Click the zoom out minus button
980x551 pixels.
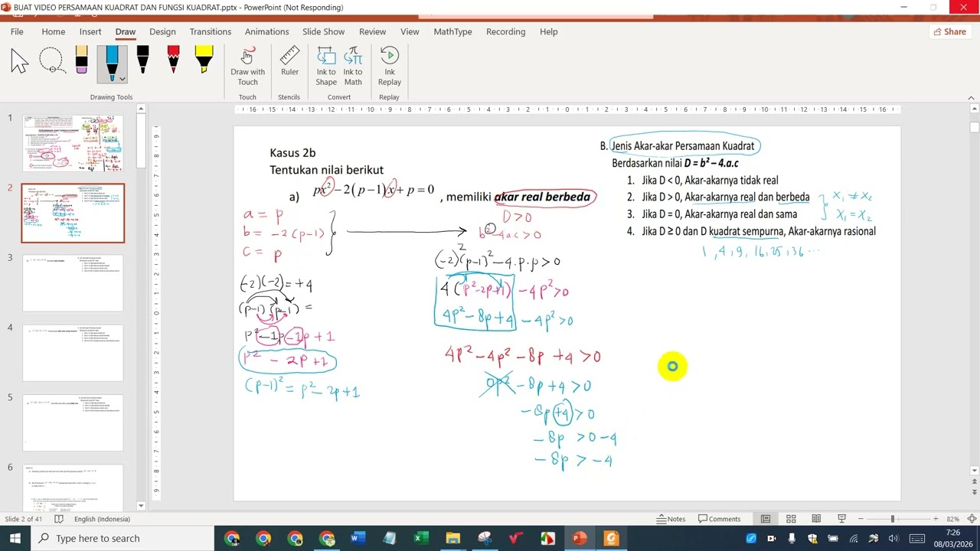pos(862,519)
